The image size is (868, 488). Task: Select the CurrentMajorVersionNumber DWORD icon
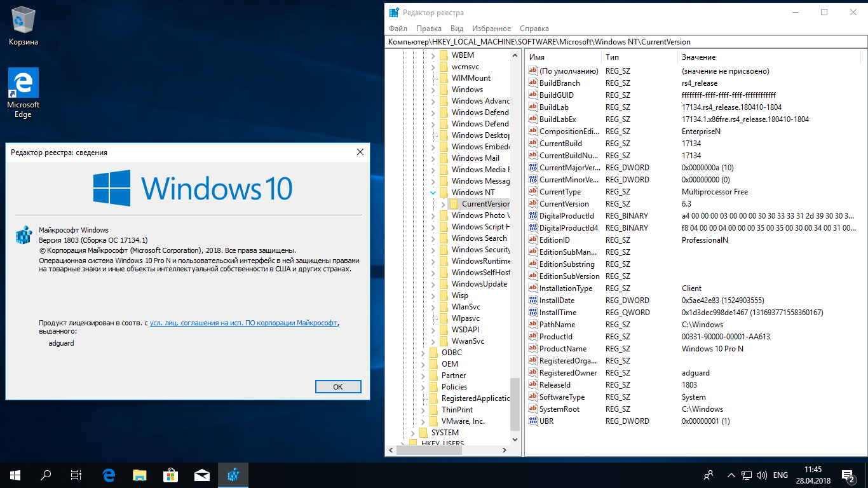533,168
